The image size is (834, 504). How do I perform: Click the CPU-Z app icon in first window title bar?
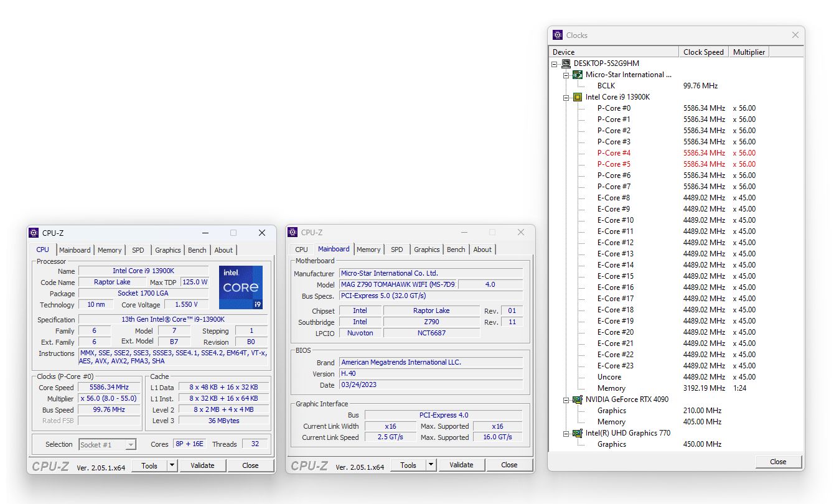(34, 233)
